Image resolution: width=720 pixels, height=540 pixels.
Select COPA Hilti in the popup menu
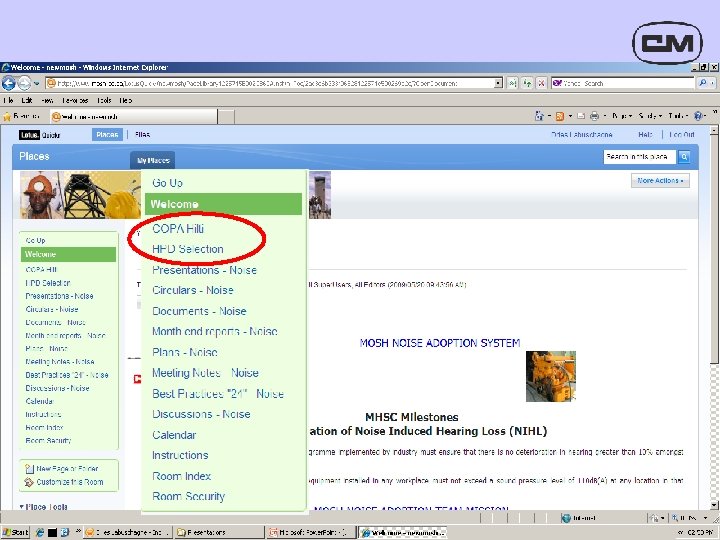coord(178,229)
